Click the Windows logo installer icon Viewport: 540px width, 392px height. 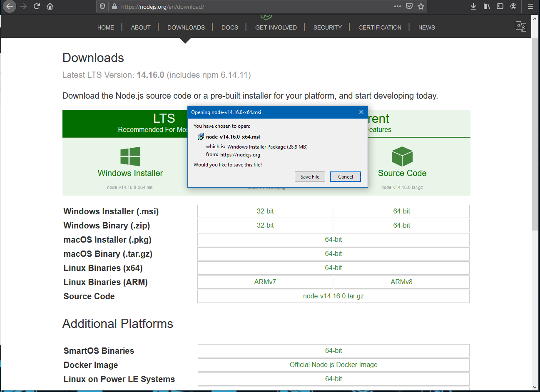click(130, 156)
